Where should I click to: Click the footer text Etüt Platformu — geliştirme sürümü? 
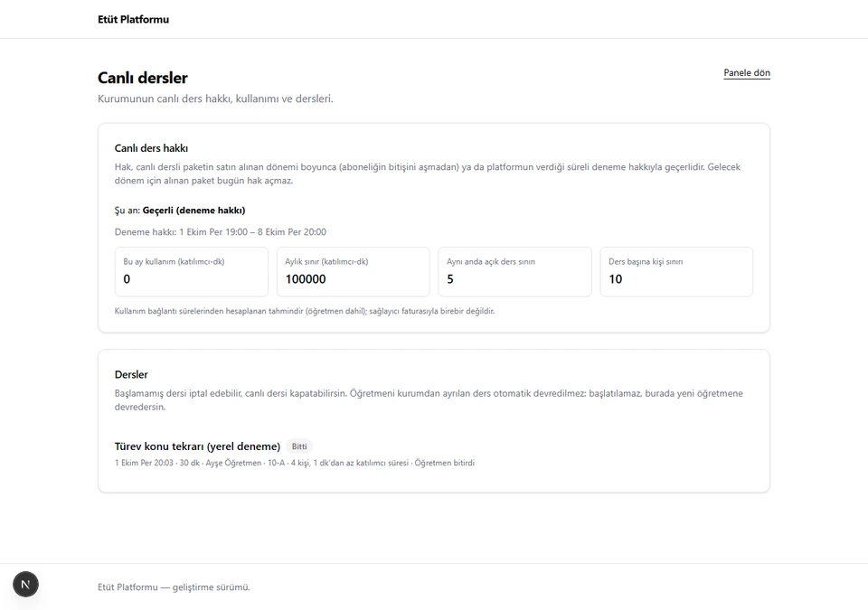coord(174,587)
